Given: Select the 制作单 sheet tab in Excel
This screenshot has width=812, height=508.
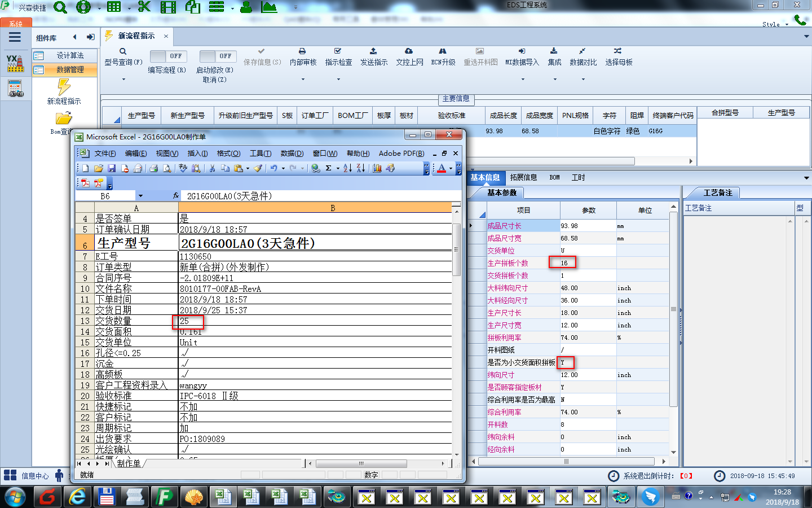Looking at the screenshot, I should (x=129, y=463).
